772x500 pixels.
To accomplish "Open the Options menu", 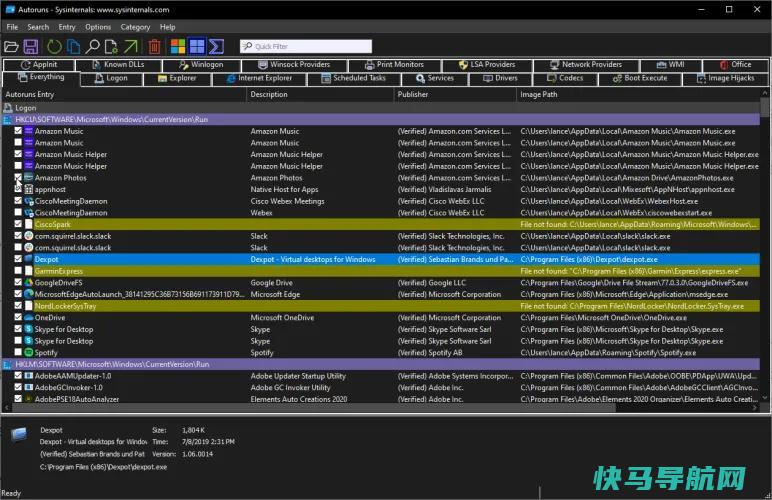I will coord(98,27).
